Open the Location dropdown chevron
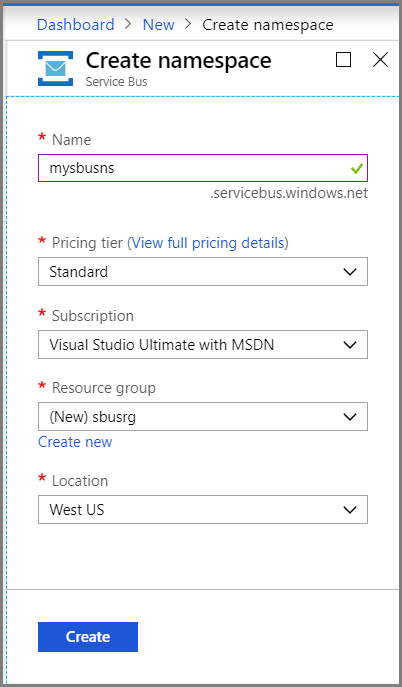Image resolution: width=402 pixels, height=687 pixels. pos(350,510)
